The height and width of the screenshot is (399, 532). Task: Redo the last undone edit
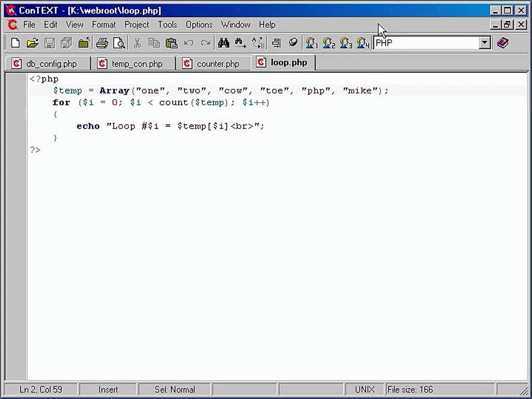click(206, 43)
